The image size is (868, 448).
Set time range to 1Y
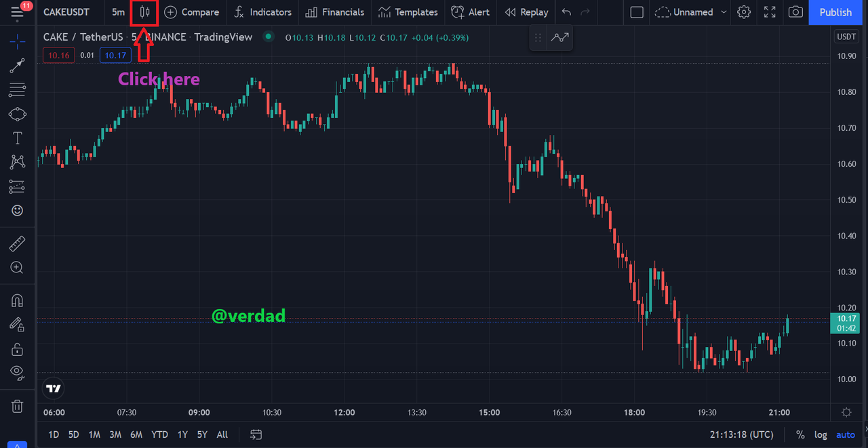click(x=182, y=434)
